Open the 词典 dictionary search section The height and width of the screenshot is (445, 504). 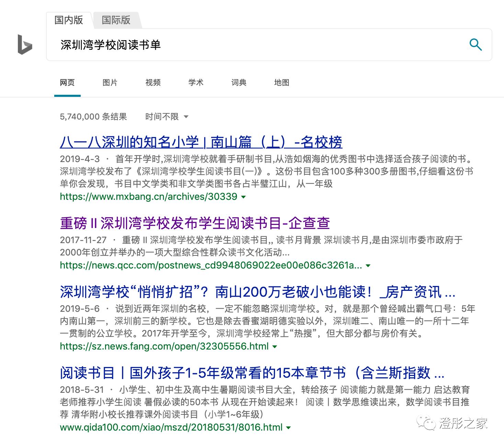(239, 82)
